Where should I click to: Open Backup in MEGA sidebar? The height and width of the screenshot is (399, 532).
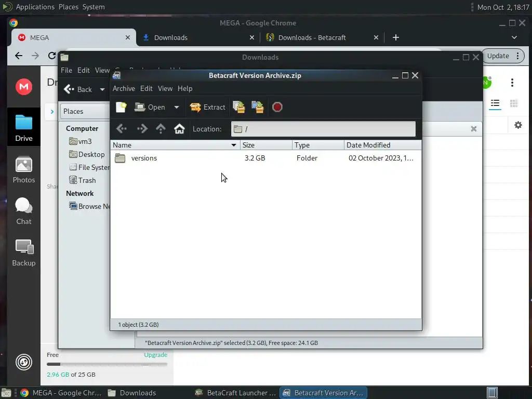[x=24, y=253]
